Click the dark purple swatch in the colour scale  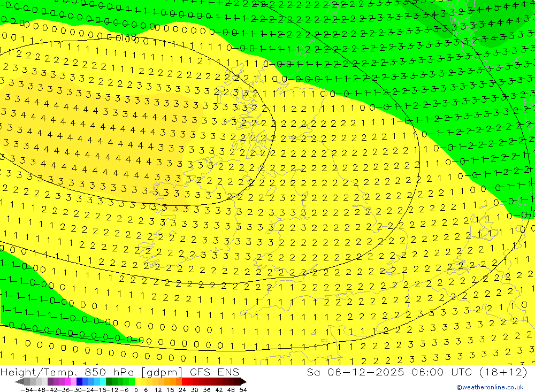[50, 382]
